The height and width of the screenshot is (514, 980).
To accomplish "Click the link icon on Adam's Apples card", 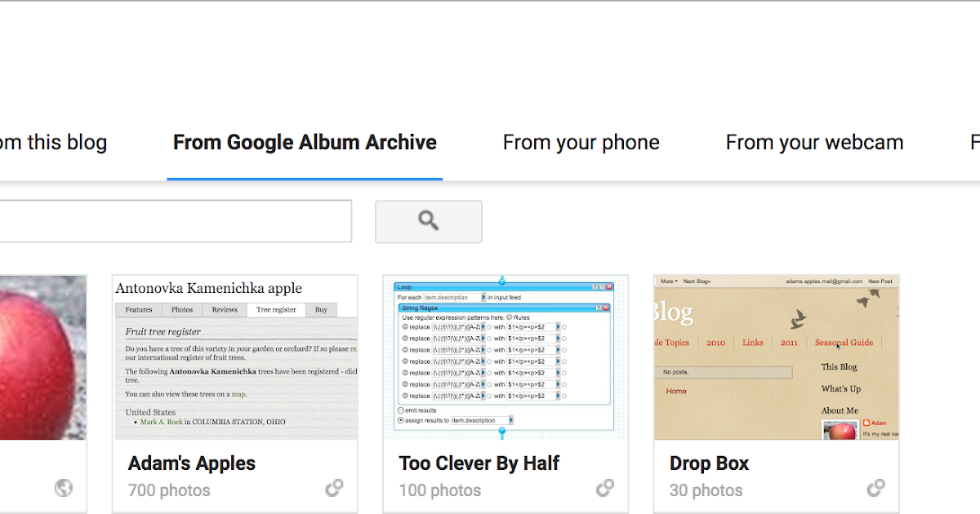I will (335, 487).
